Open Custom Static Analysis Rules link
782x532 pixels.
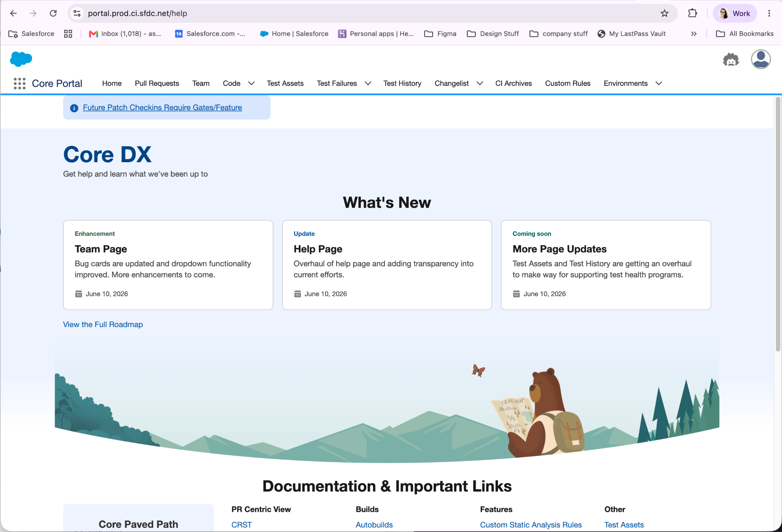(531, 525)
